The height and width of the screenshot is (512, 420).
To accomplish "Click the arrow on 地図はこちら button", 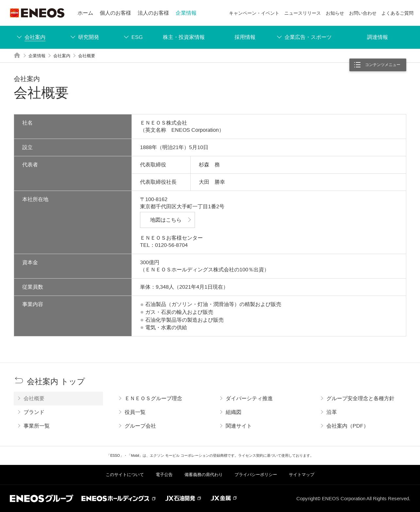I will [189, 220].
